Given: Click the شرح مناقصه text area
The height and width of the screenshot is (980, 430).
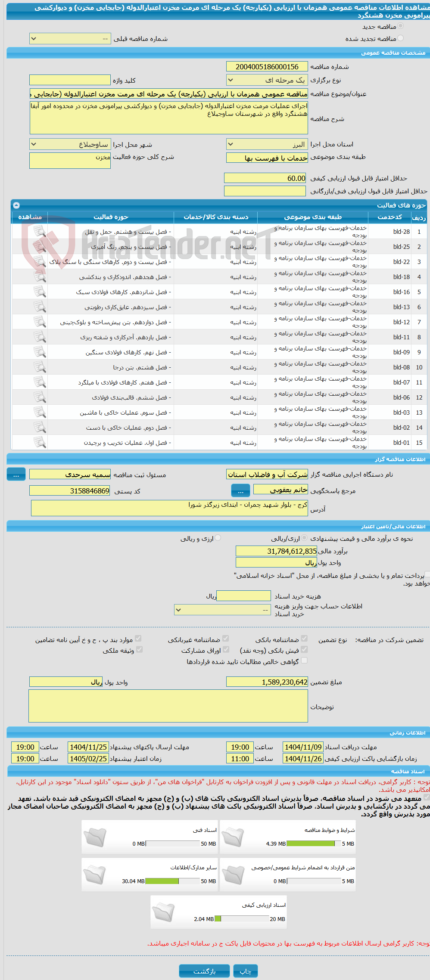Looking at the screenshot, I should [169, 118].
